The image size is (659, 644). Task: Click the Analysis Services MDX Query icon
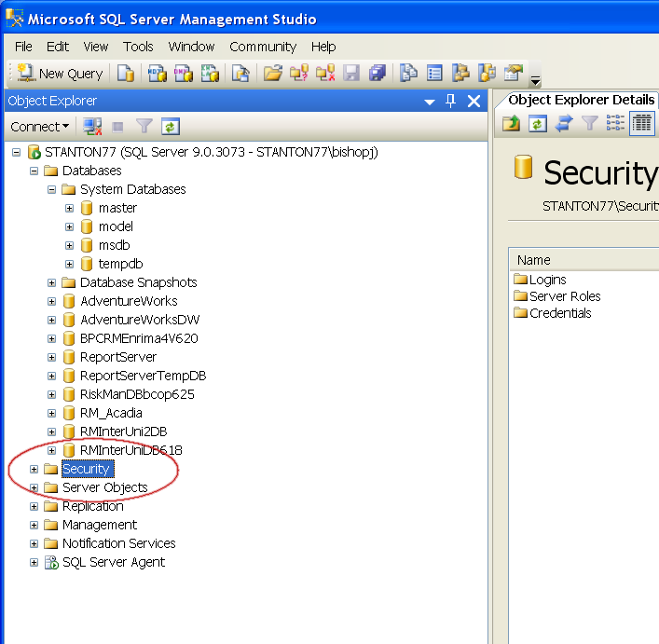(x=158, y=73)
